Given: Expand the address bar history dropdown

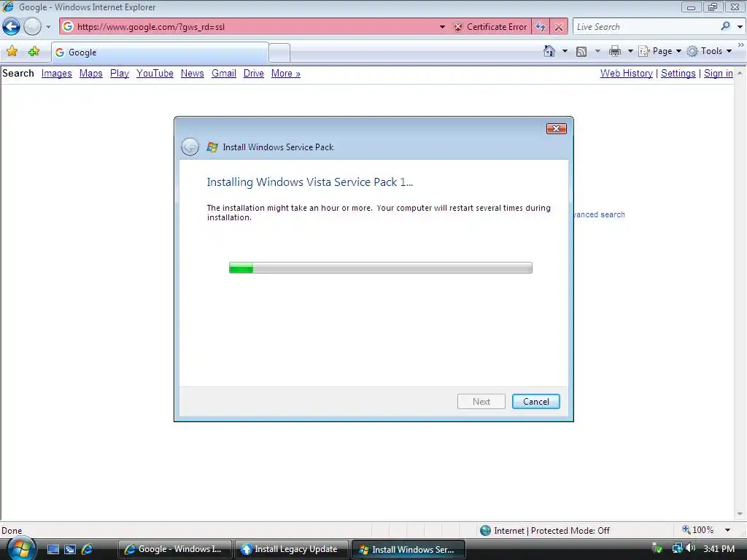Looking at the screenshot, I should click(x=442, y=27).
